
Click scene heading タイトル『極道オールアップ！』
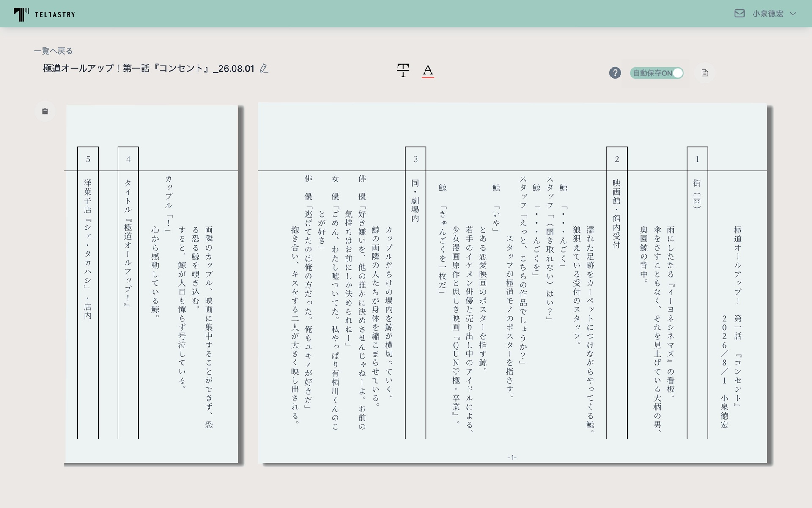click(128, 243)
